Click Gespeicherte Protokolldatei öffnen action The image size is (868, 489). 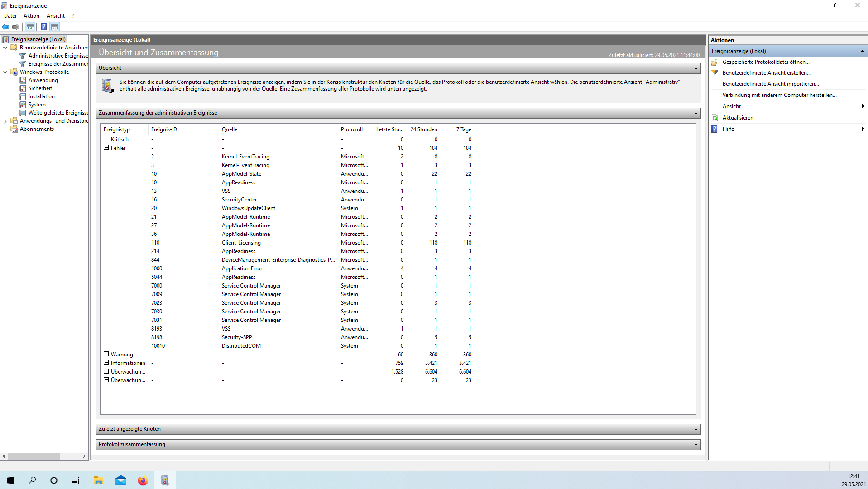click(x=766, y=62)
